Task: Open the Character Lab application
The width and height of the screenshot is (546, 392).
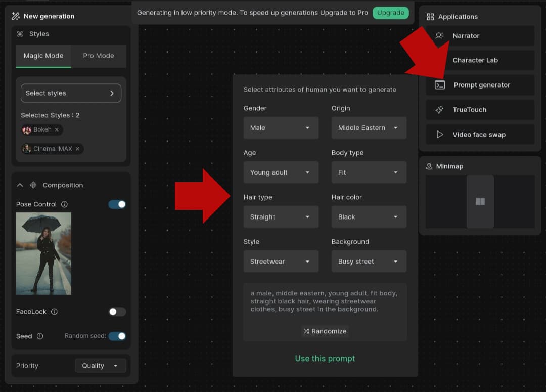Action: [480, 60]
